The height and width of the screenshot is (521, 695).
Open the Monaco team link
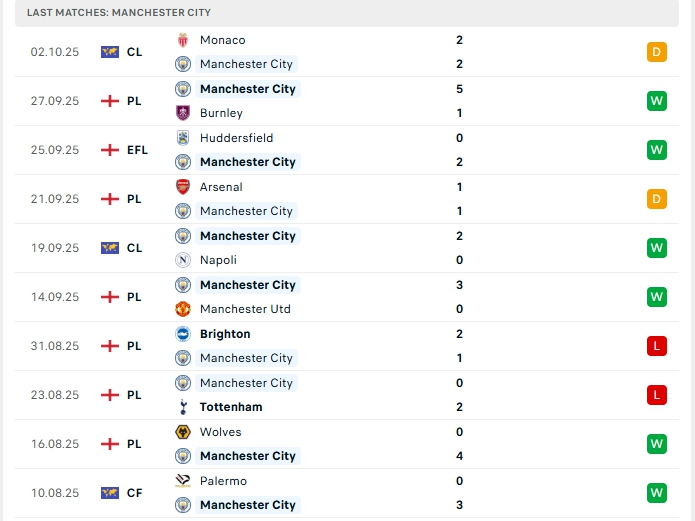pos(222,40)
